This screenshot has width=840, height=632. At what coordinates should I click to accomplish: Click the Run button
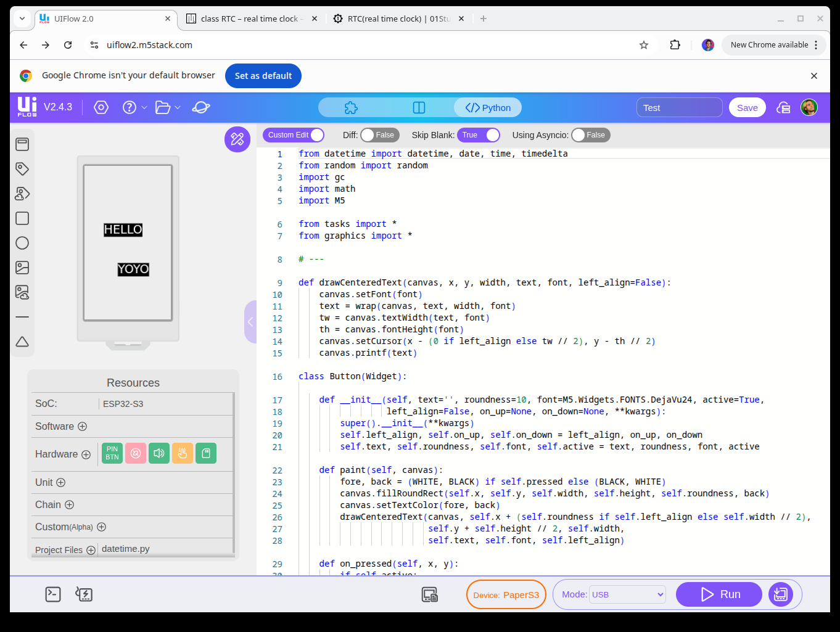coord(719,594)
